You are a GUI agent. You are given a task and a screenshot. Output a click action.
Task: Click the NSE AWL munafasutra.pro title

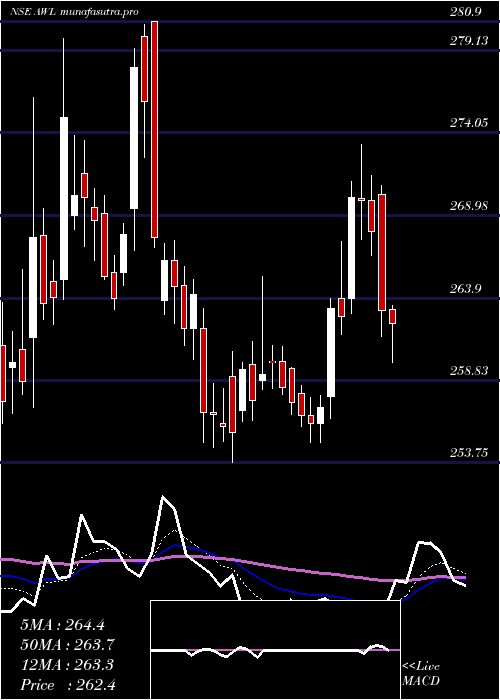[x=74, y=12]
